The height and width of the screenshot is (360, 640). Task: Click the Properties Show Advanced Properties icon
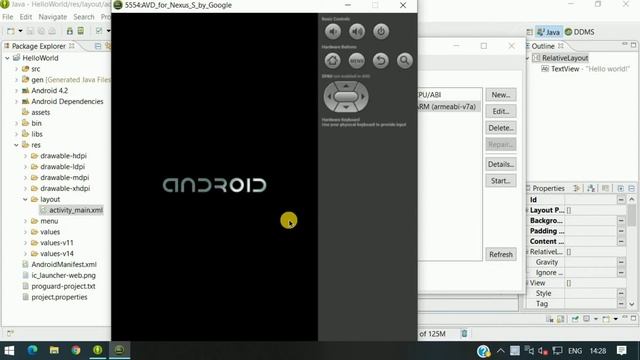(576, 188)
